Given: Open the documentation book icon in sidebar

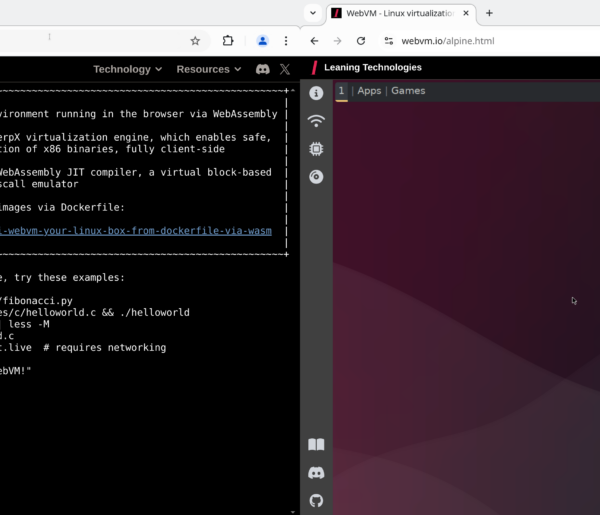Looking at the screenshot, I should click(316, 445).
